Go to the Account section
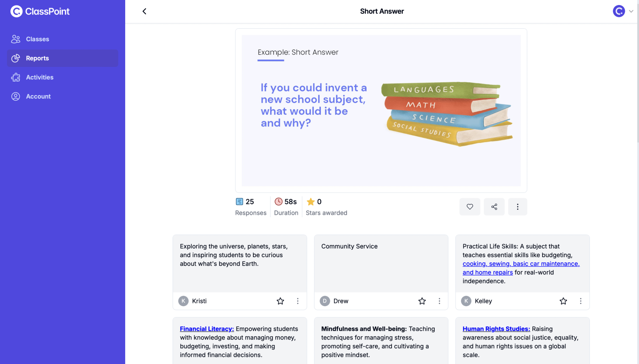This screenshot has height=364, width=639. pyautogui.click(x=38, y=96)
